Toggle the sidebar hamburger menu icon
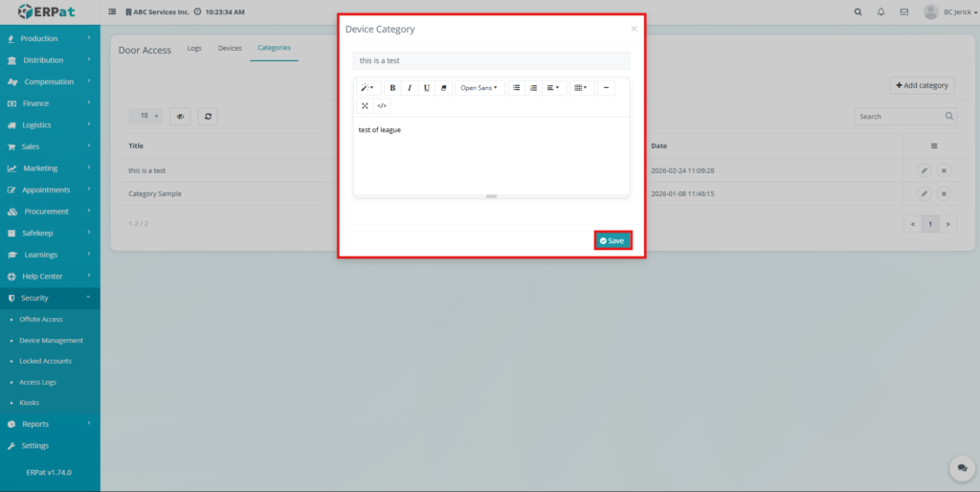 click(x=112, y=11)
